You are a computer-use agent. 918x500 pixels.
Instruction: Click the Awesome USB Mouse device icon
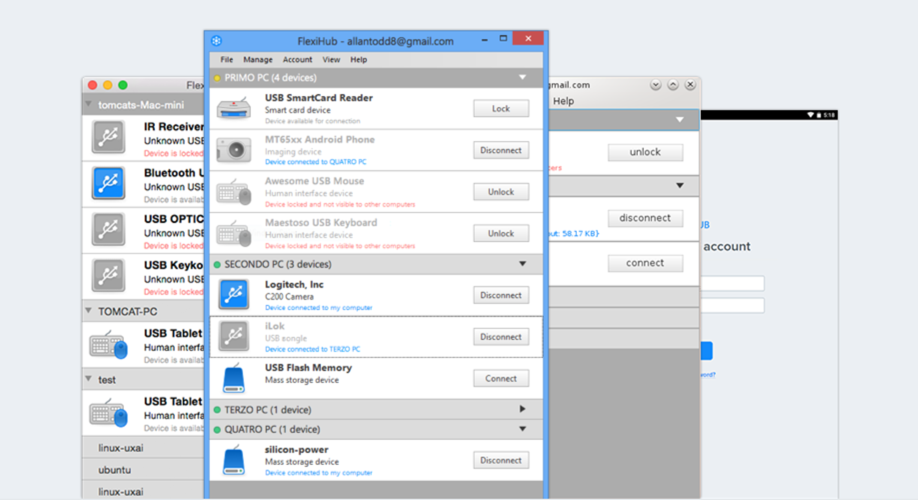point(234,193)
